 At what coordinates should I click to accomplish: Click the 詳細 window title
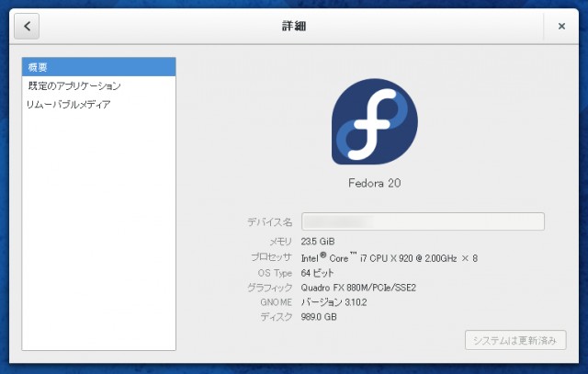pyautogui.click(x=294, y=27)
